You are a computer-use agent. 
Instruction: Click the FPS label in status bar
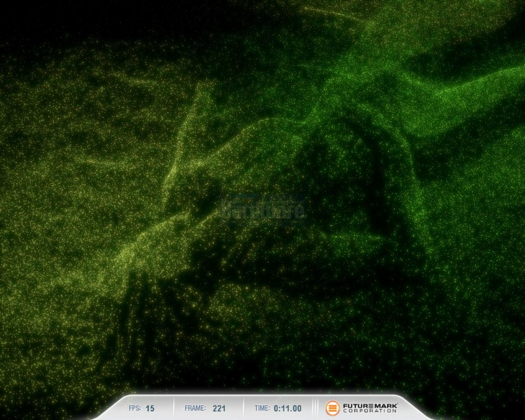click(135, 408)
